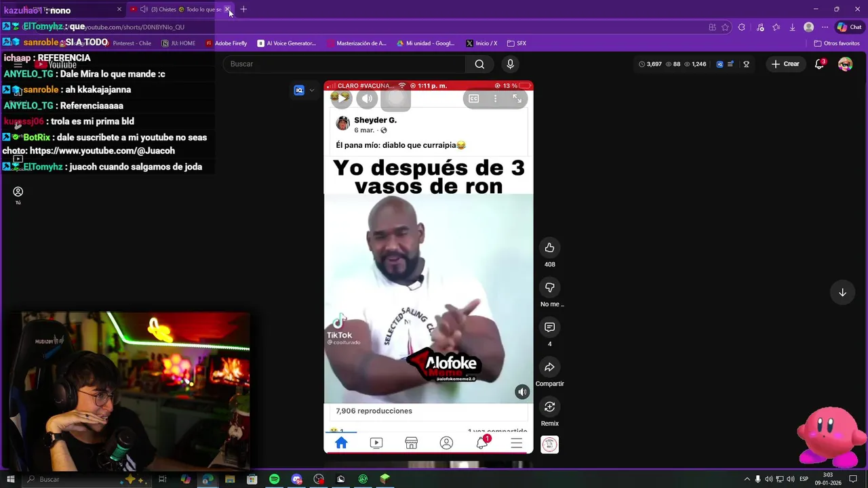Screen dimensions: 868x488
Task: Click the home icon in the Facebook video
Action: 341,443
